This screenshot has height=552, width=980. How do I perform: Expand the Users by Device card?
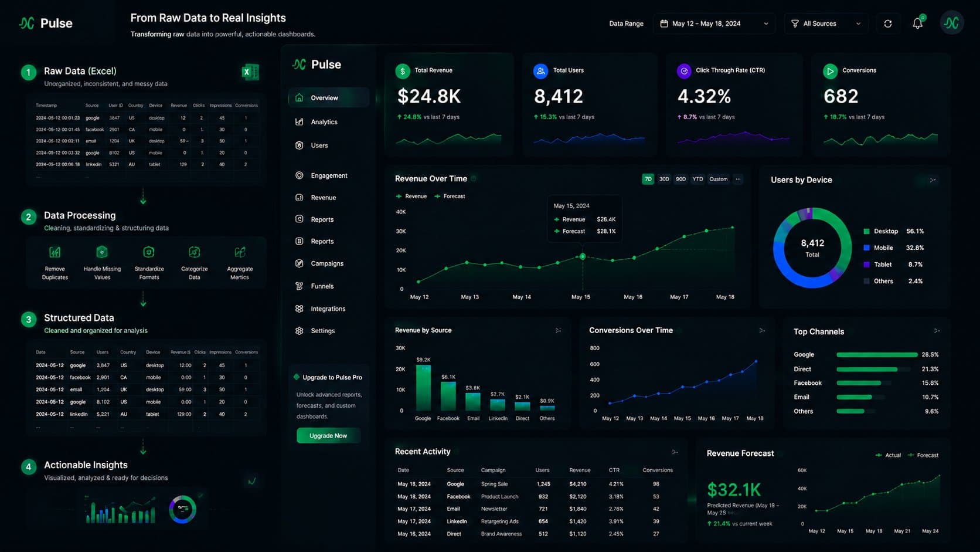click(x=933, y=180)
